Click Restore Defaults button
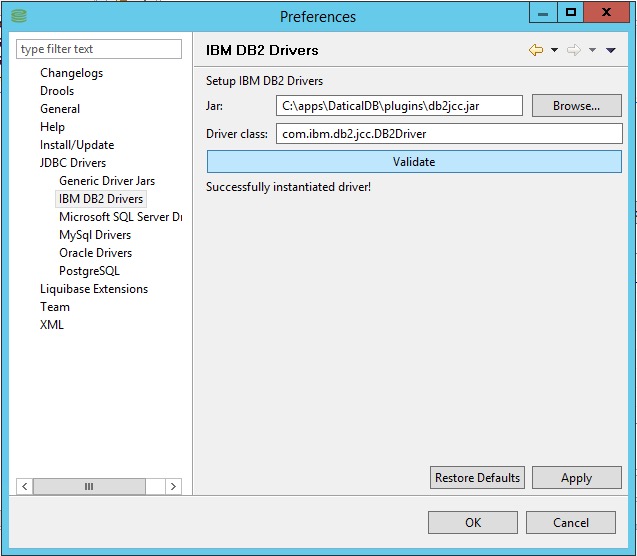637x556 pixels. (477, 478)
